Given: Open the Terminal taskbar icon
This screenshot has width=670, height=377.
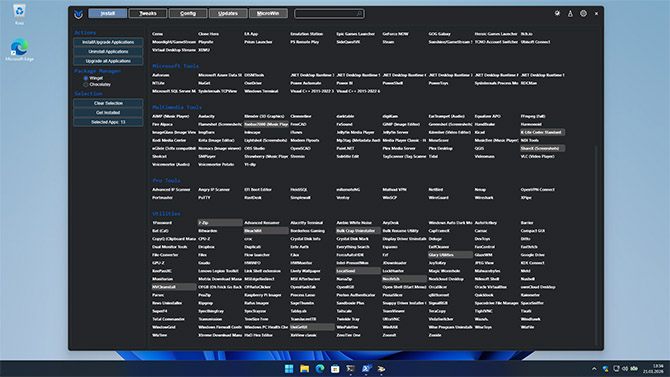Looking at the screenshot, I should (x=350, y=368).
